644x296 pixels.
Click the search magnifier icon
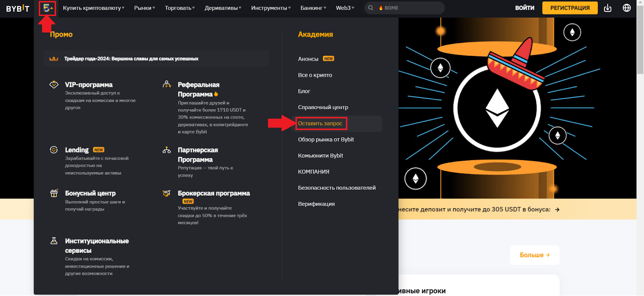(x=371, y=8)
